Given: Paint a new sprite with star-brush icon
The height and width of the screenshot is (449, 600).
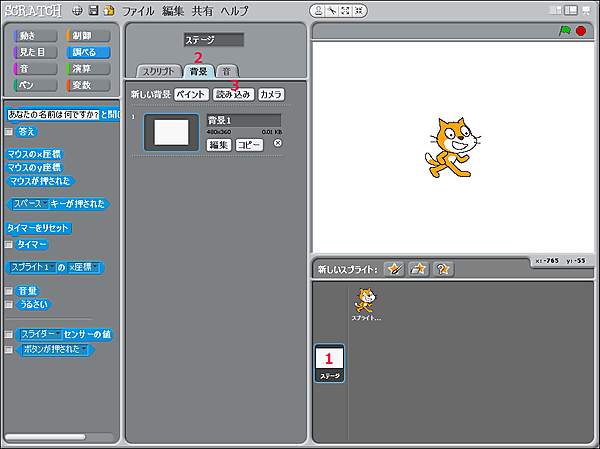Looking at the screenshot, I should pos(394,268).
